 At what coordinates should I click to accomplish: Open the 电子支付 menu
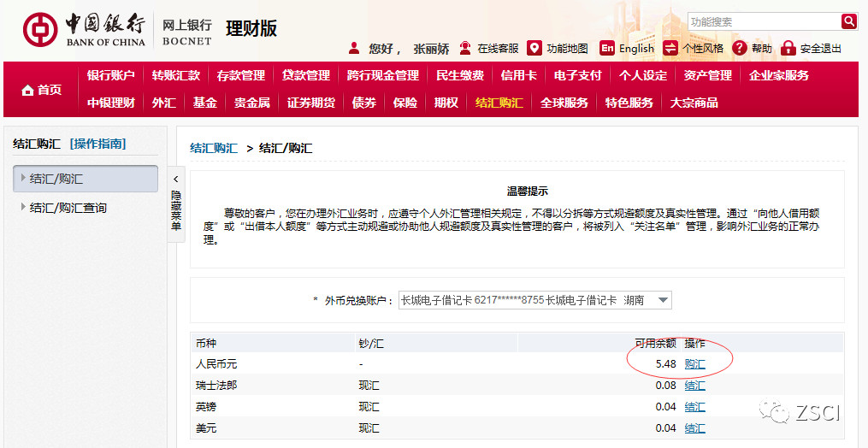[x=577, y=75]
